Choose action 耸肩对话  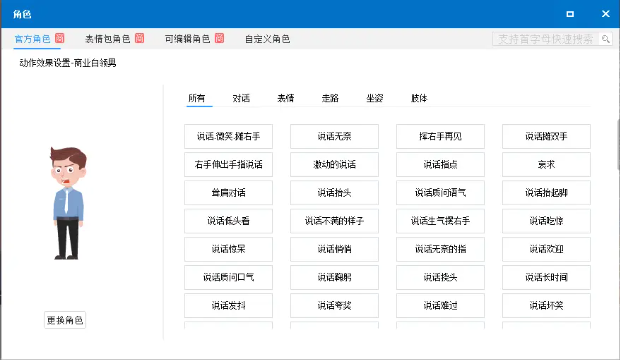(229, 193)
